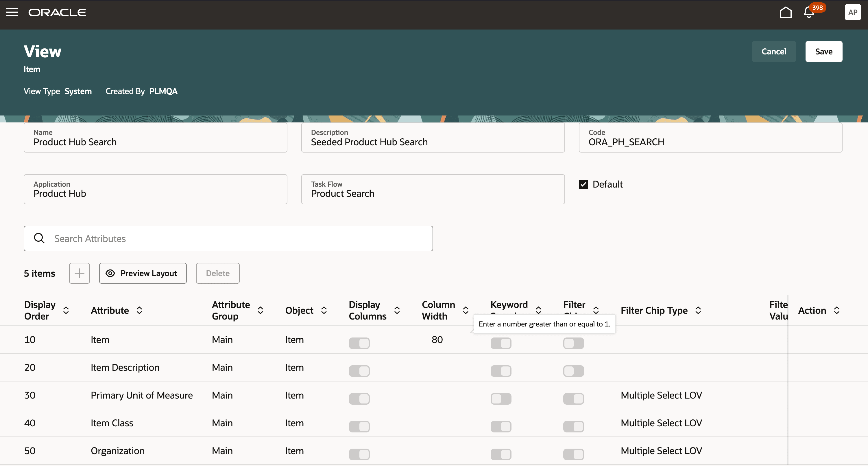Viewport: 868px width, 466px height.
Task: Toggle Display Columns for Primary Unit of Measure
Action: 359,399
